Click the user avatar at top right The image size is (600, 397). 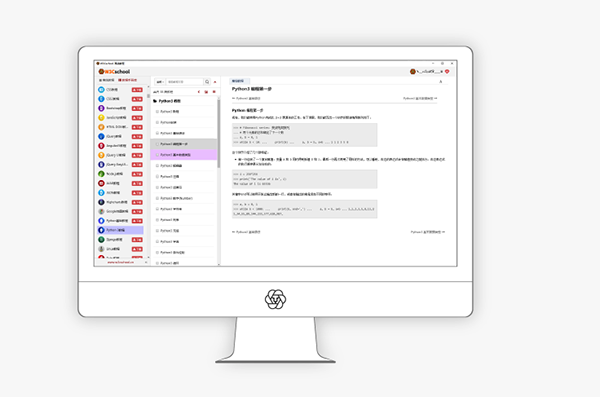412,72
